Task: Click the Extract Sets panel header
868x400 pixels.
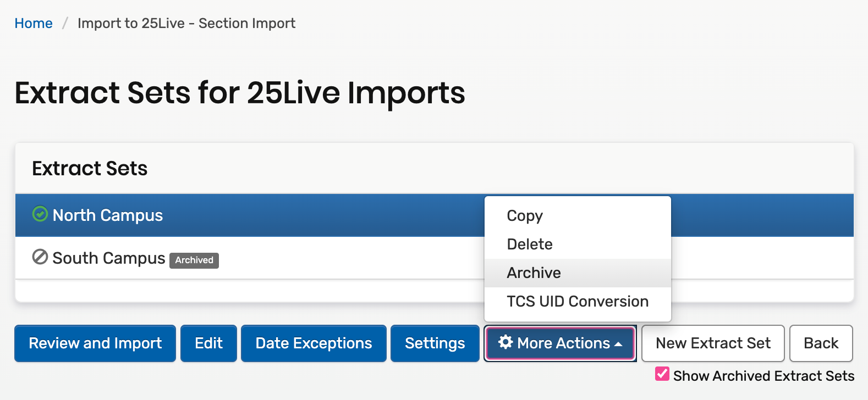Action: click(90, 168)
